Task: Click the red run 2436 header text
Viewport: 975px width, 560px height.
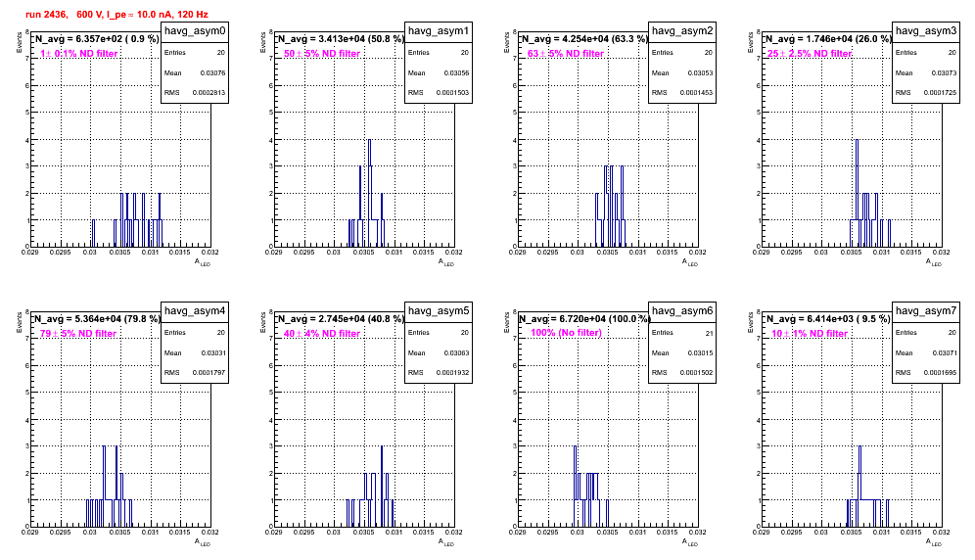Action: click(116, 15)
